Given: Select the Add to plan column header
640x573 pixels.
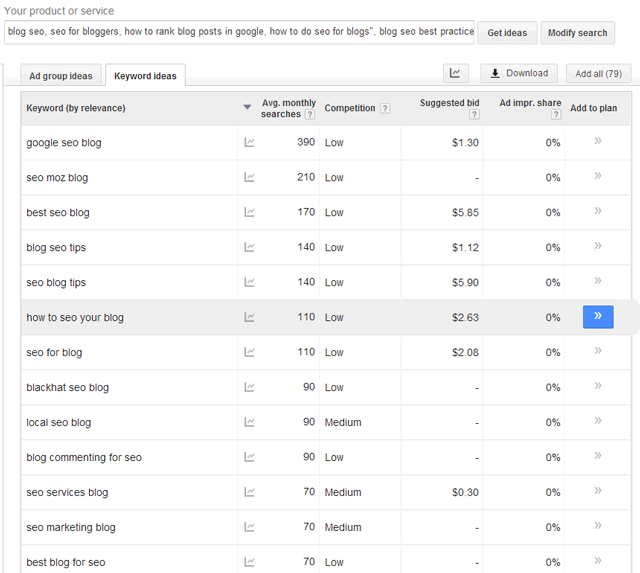Looking at the screenshot, I should click(594, 108).
